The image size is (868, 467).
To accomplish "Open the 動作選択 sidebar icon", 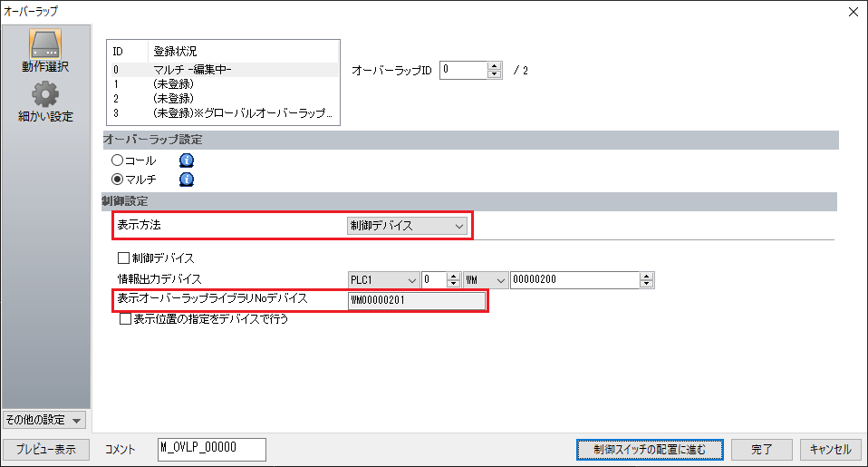I will pos(45,51).
